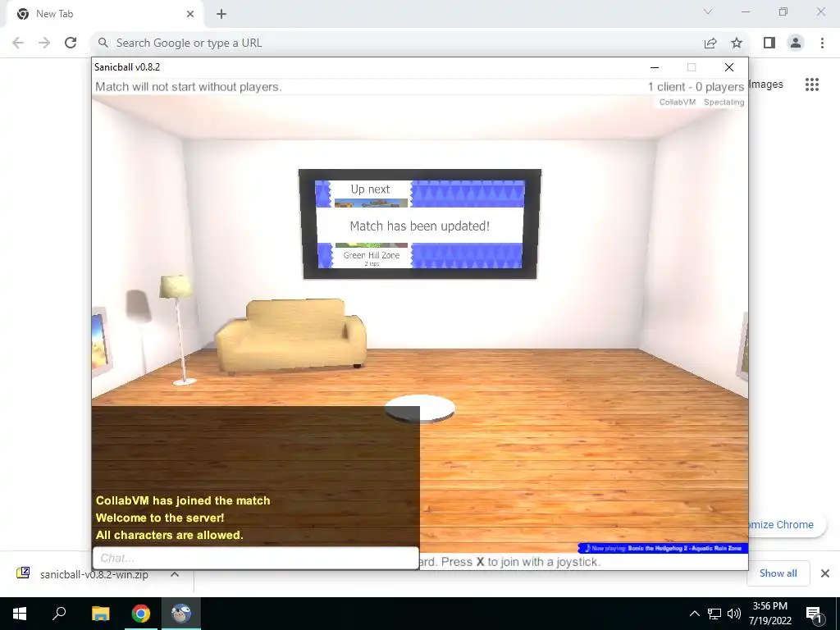
Task: Click 'All characters are allowed.' message
Action: [169, 535]
